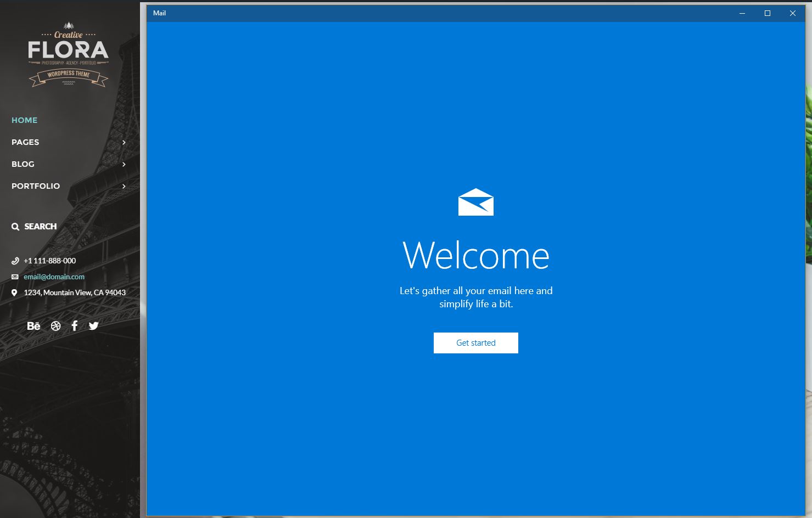Open the Twitter bird icon
Screen dimensions: 812x518
pos(94,326)
